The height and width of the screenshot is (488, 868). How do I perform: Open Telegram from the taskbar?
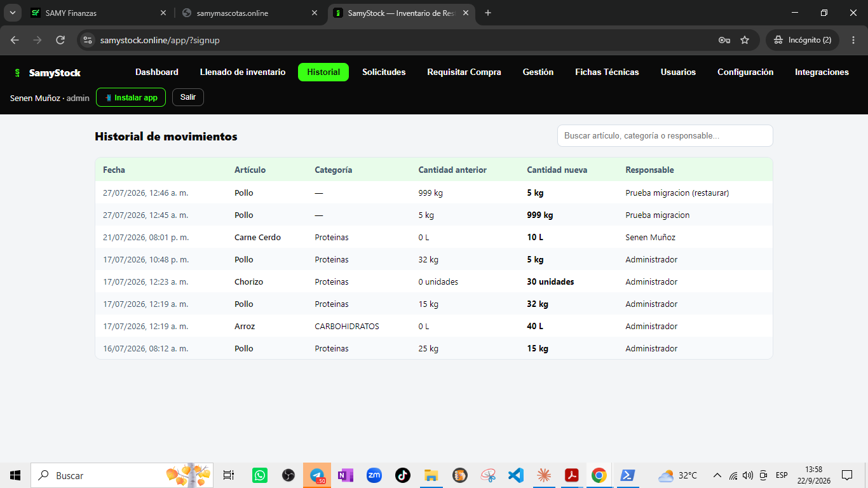[x=317, y=475]
